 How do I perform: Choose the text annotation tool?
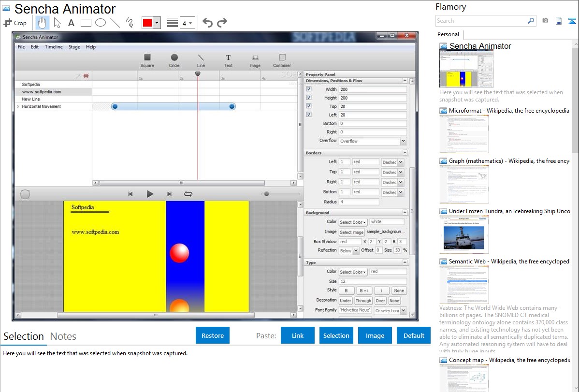pos(71,23)
